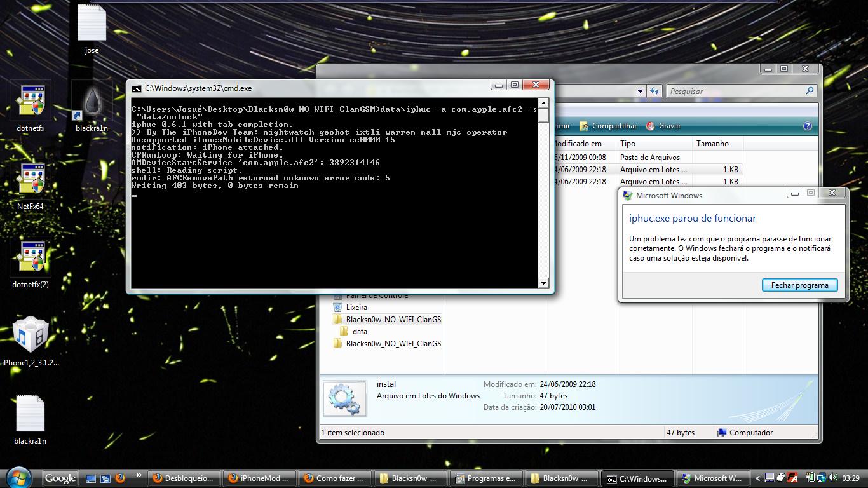Click the Explorer address refresh button

coord(654,91)
